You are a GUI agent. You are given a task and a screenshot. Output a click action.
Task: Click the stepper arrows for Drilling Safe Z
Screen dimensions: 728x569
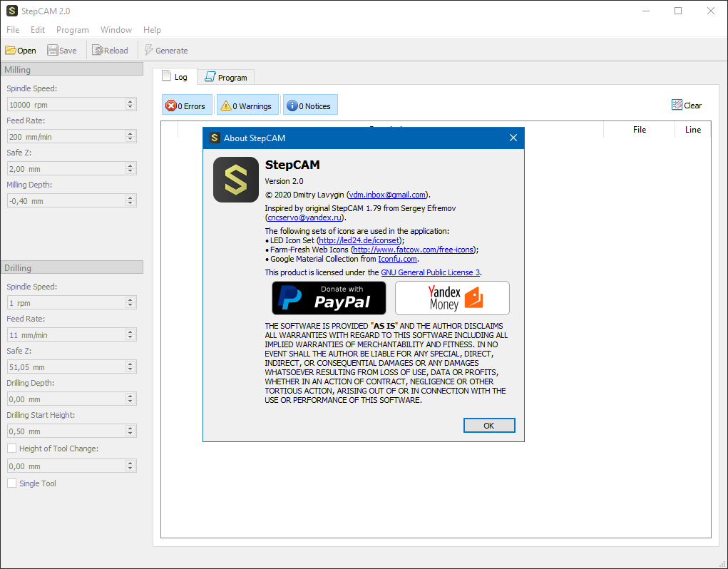pos(130,366)
